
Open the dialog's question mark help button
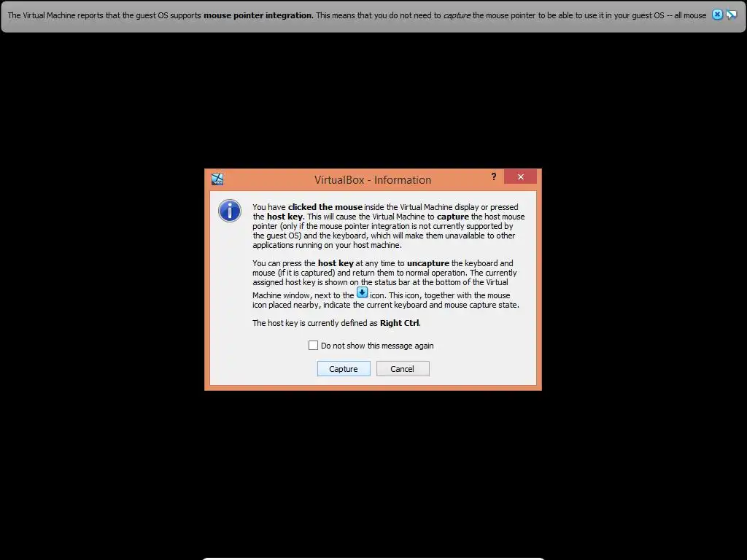(x=494, y=176)
